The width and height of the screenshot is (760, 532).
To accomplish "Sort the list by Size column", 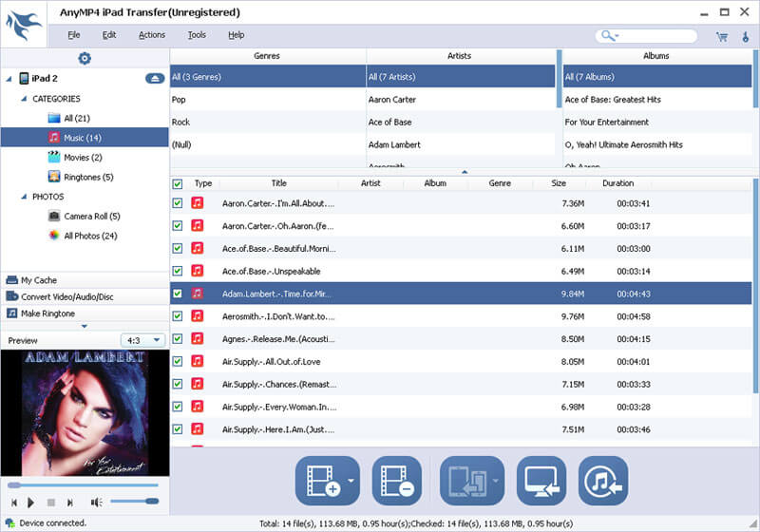I will [559, 183].
